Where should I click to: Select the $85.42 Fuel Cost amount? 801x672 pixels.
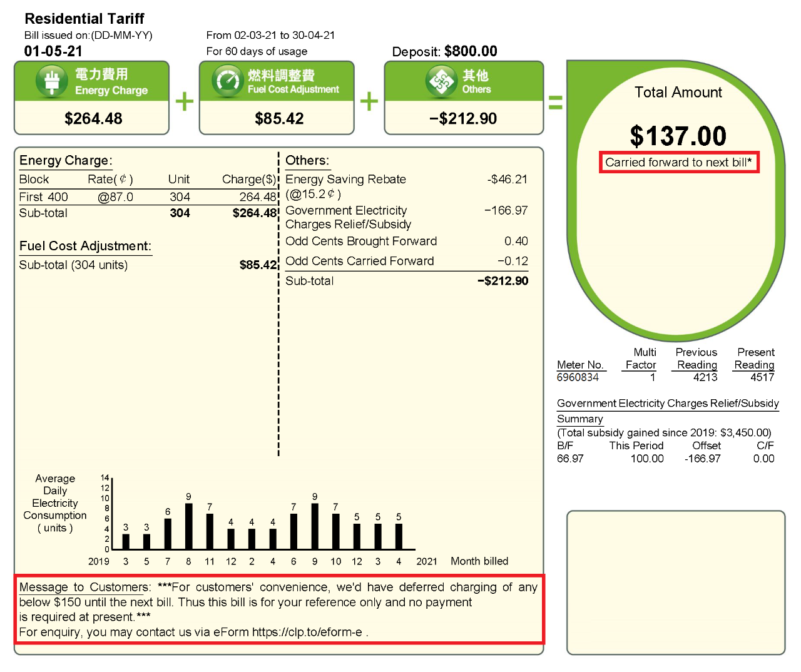tap(279, 118)
